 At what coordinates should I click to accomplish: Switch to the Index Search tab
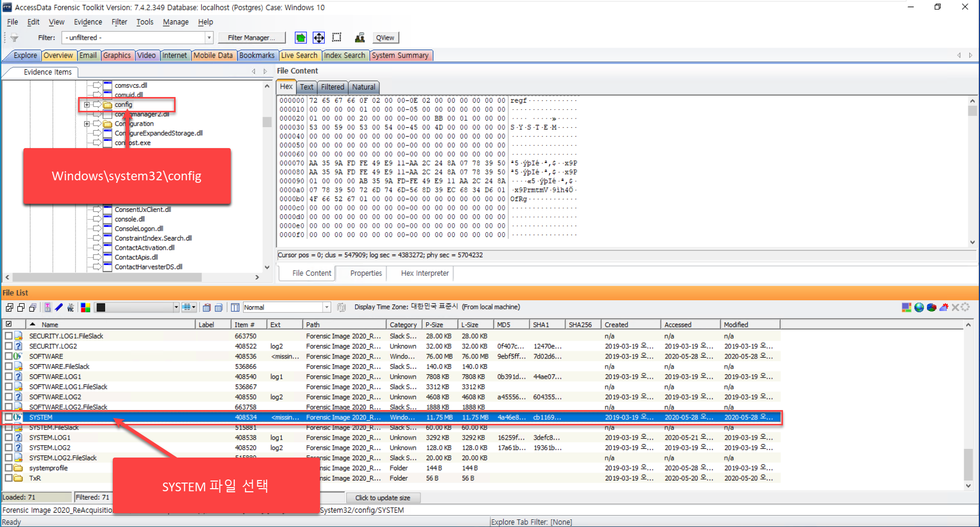[x=345, y=55]
